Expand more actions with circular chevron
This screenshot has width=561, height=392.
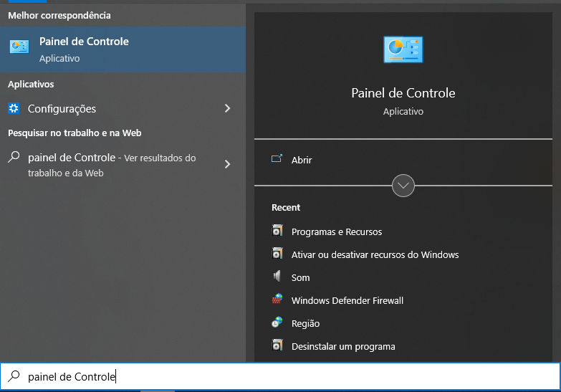(x=403, y=186)
